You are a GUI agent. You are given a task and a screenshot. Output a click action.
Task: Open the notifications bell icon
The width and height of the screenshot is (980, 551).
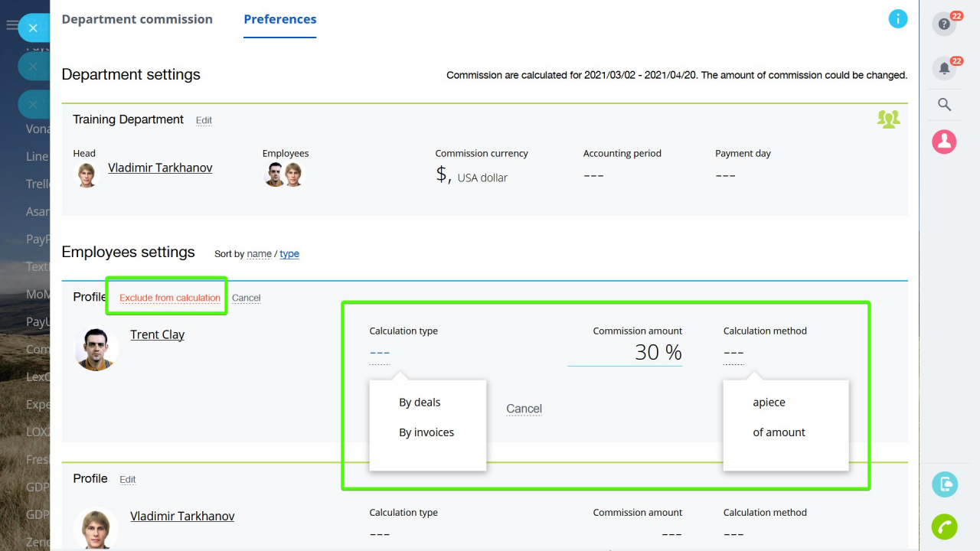pos(944,68)
